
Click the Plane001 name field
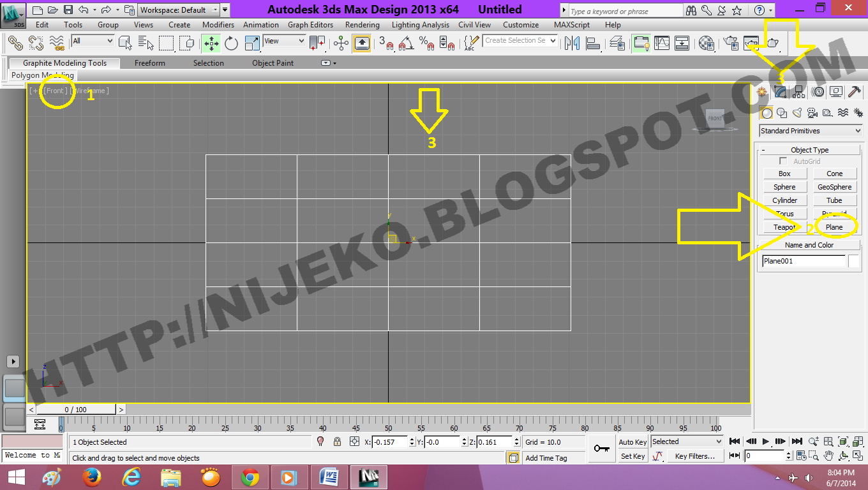(804, 261)
